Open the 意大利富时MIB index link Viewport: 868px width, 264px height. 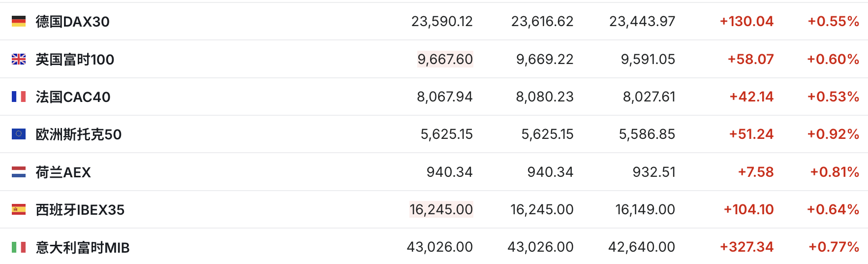[x=82, y=247]
